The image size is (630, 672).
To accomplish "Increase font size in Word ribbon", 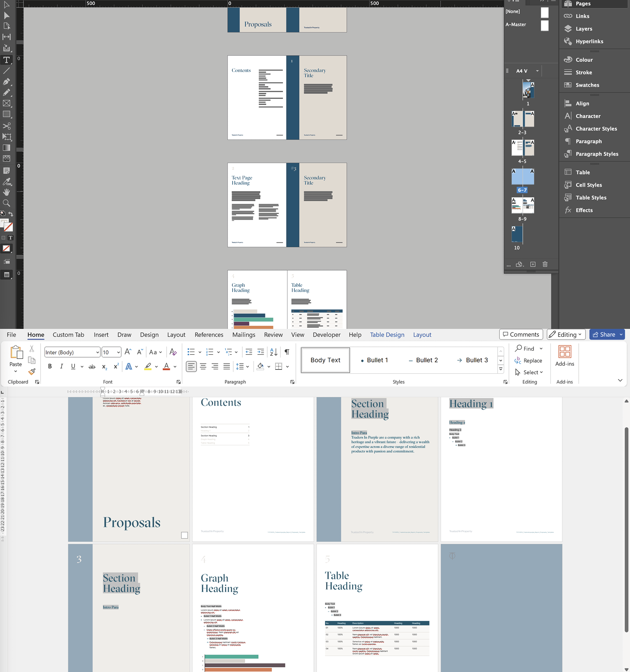I will (128, 352).
